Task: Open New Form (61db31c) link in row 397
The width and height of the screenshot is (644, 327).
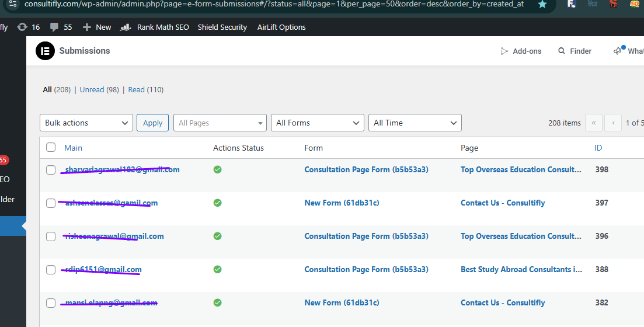Action: 342,203
